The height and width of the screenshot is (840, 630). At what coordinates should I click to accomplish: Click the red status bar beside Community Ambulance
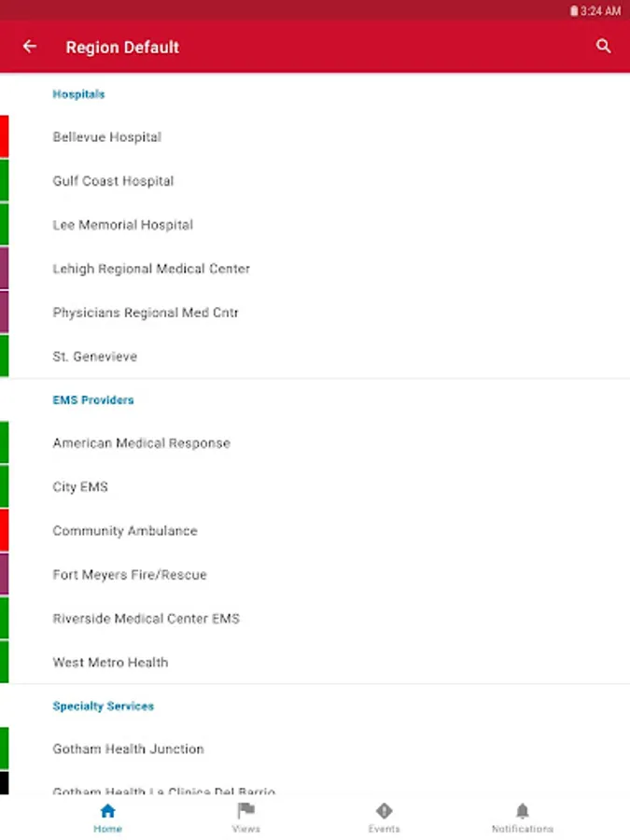click(5, 530)
